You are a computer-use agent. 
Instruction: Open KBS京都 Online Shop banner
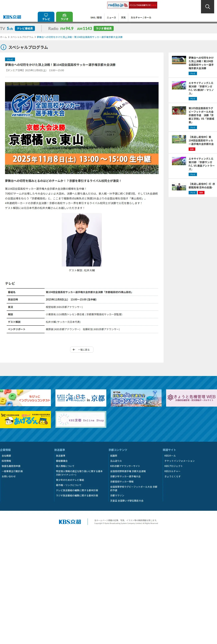click(x=81, y=419)
